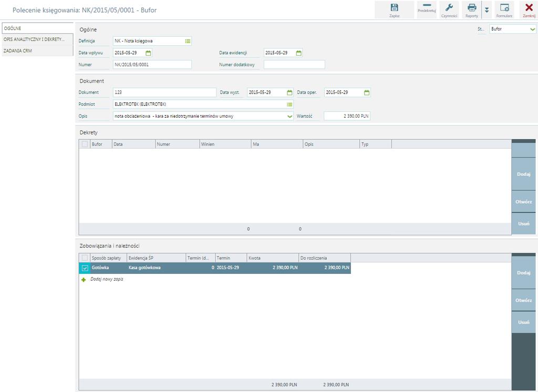Click the green plus add-record icon
The width and height of the screenshot is (538, 392).
(84, 280)
